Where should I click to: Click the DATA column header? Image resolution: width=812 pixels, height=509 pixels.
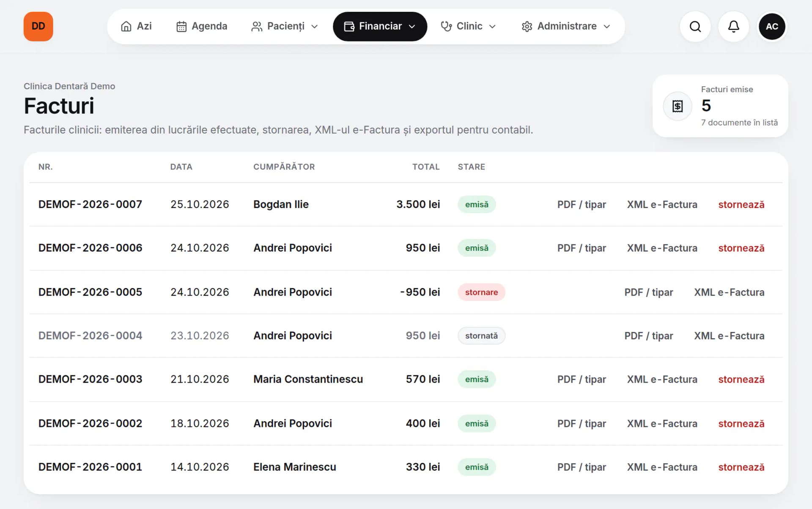click(x=181, y=167)
